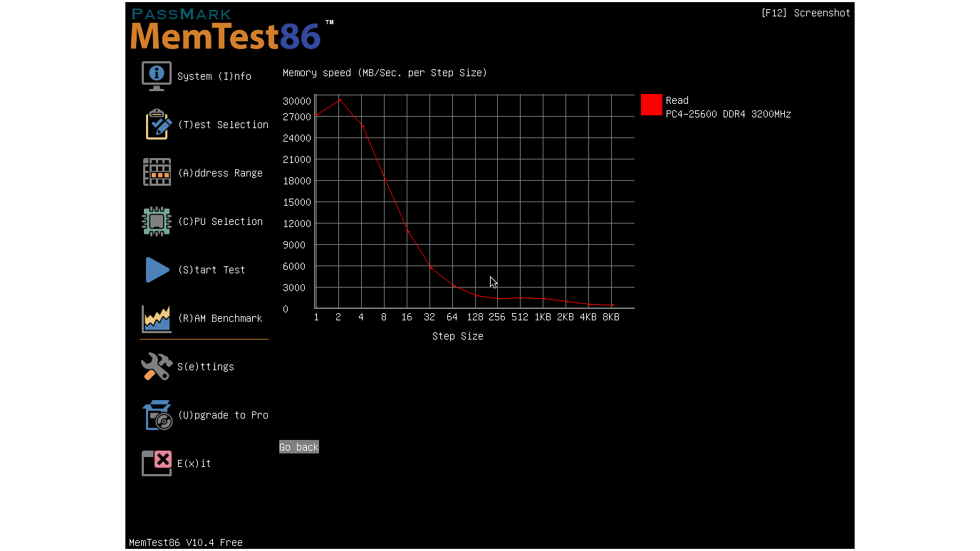Open the (C)PU Selection menu label
Screen dimensions: 980x551
click(220, 221)
